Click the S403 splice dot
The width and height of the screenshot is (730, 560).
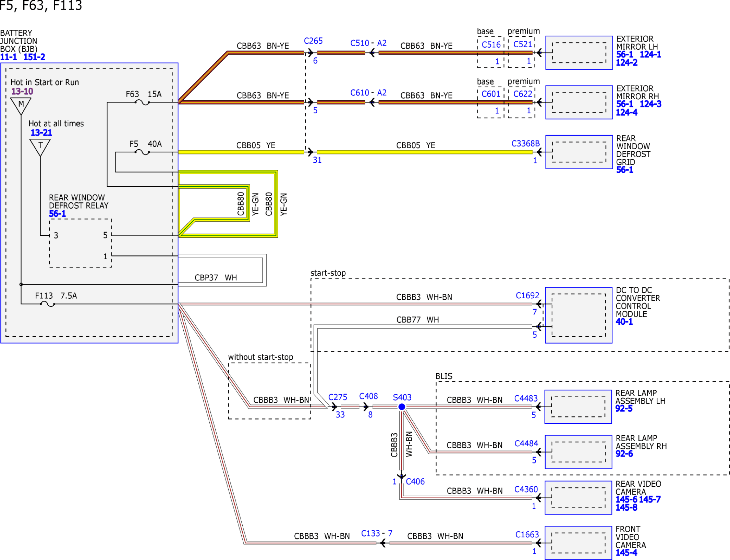tap(402, 407)
